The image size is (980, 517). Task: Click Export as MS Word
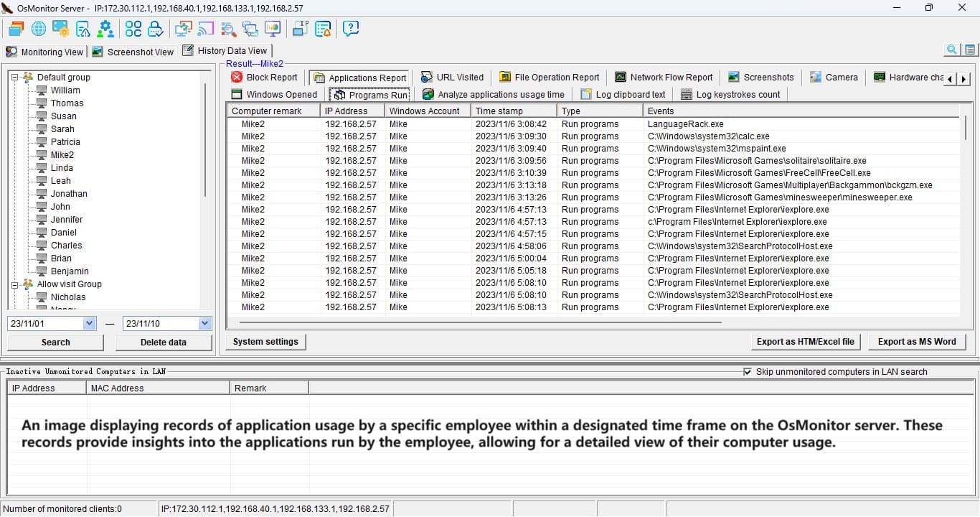pos(917,342)
